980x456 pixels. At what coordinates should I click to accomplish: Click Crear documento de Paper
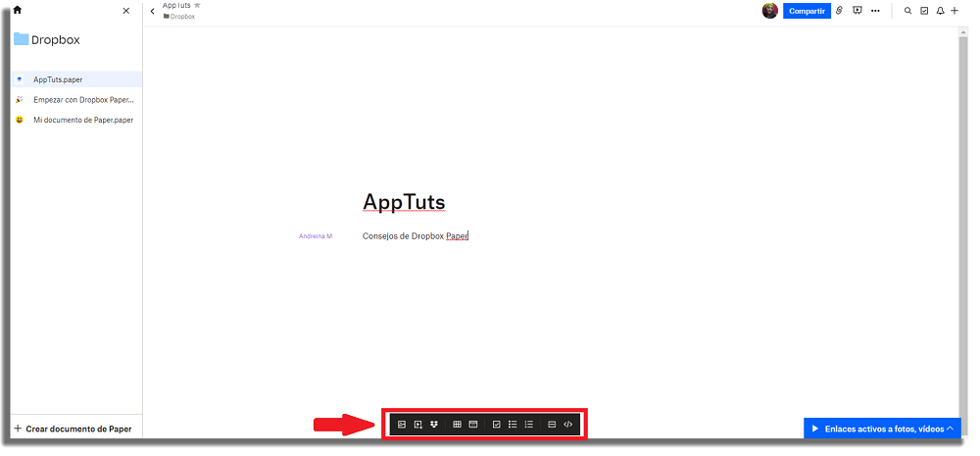tap(73, 430)
